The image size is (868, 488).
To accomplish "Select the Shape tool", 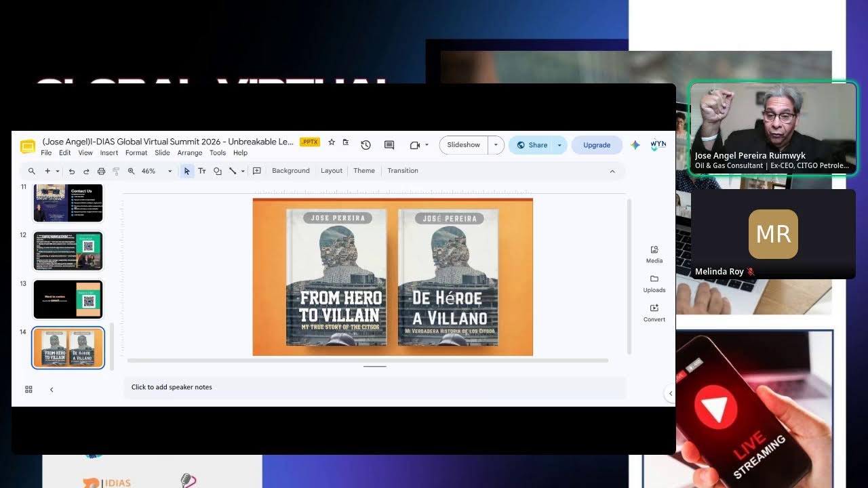I will (x=218, y=171).
